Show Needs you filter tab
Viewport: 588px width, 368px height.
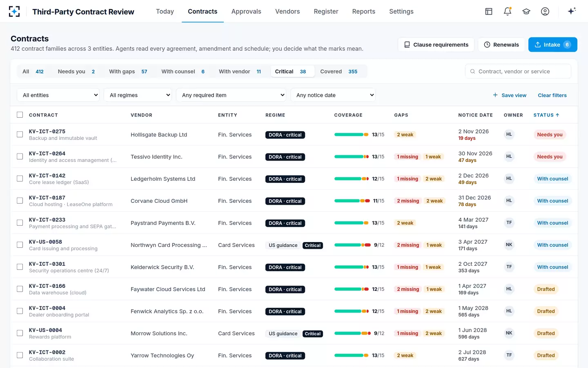76,72
